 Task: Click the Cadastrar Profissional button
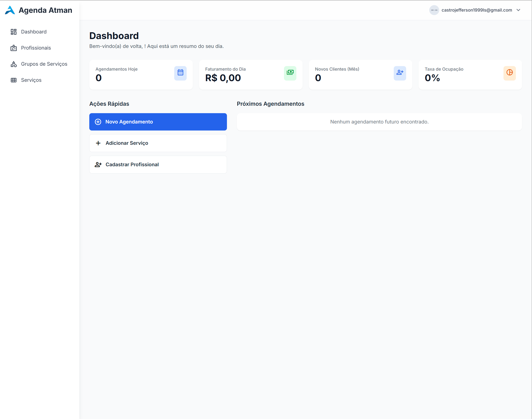pyautogui.click(x=158, y=165)
